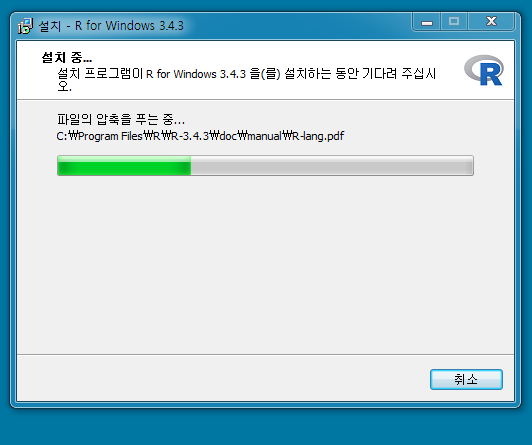
Task: Click the R-lang.pdf file path text
Action: point(200,136)
